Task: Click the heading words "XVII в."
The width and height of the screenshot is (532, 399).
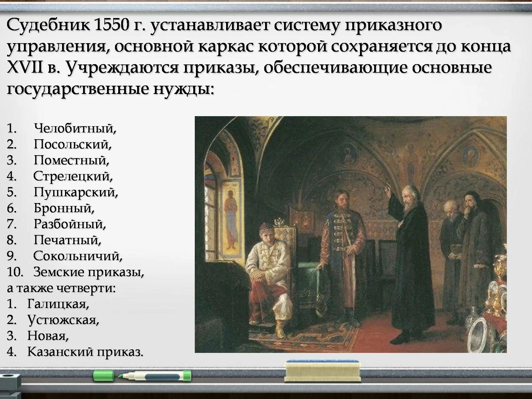Action: tap(34, 68)
